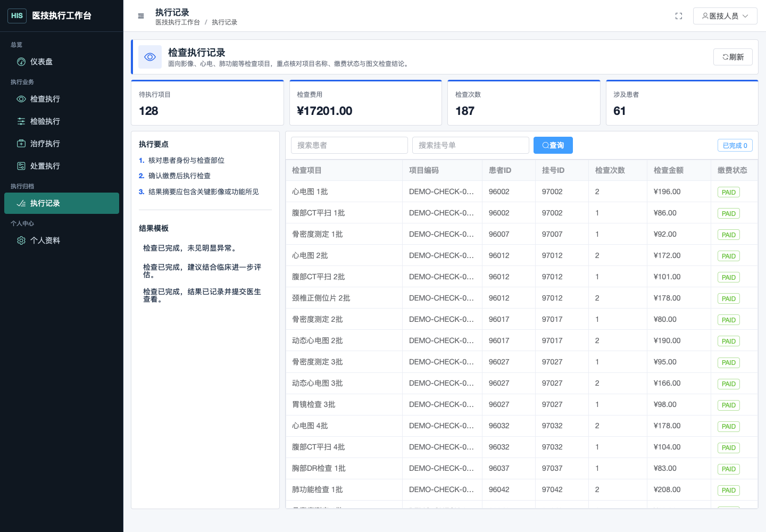Click the 刷新 refresh button
This screenshot has height=532, width=766.
click(x=733, y=57)
